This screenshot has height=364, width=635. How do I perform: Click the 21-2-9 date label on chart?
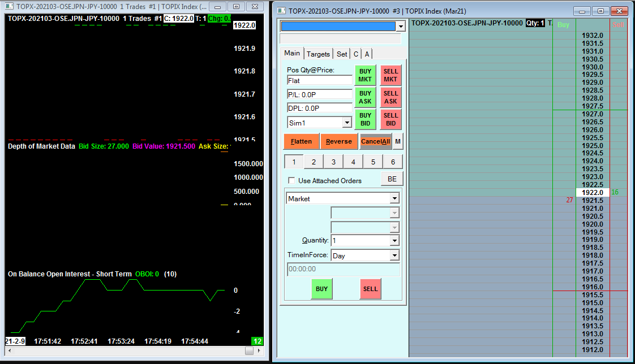[x=15, y=341]
